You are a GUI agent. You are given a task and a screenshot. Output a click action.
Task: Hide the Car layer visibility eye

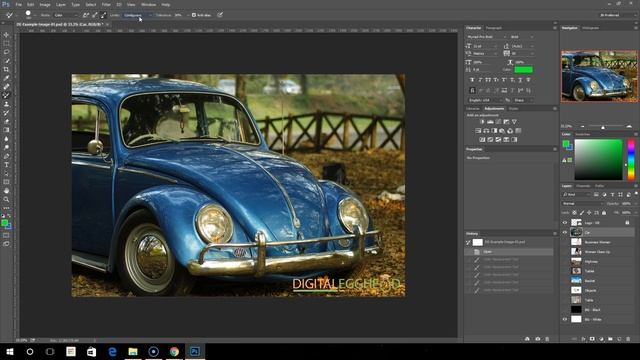[565, 232]
